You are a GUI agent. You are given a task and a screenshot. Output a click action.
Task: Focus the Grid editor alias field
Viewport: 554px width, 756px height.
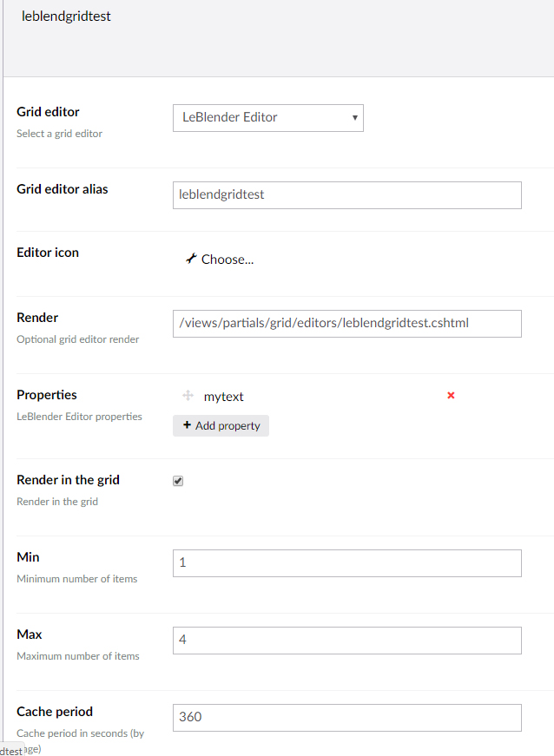coord(347,195)
